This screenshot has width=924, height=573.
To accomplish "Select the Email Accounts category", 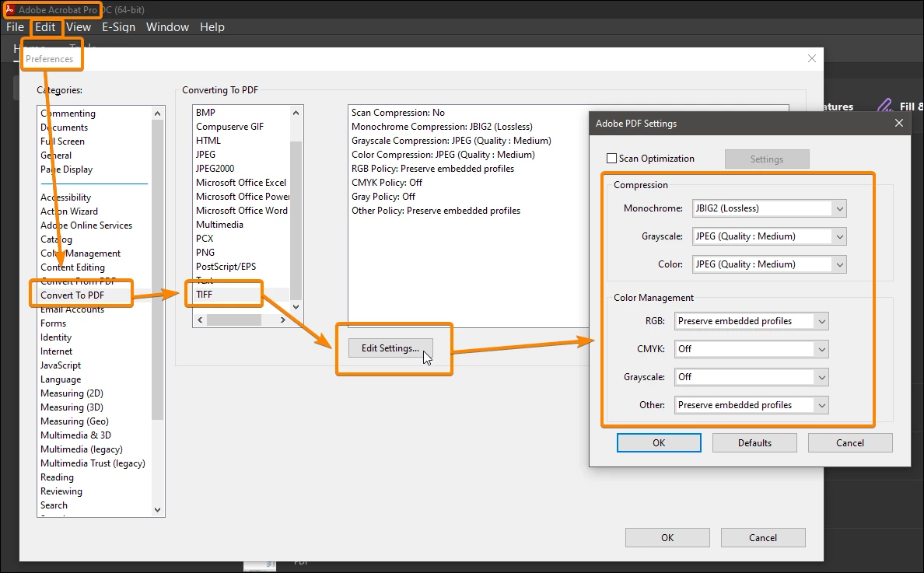I will 72,309.
